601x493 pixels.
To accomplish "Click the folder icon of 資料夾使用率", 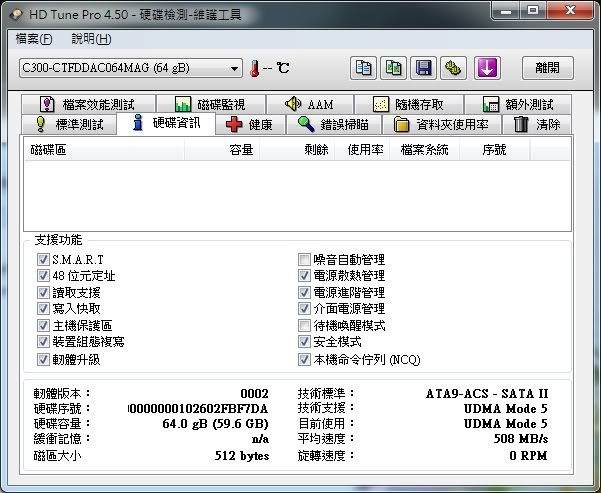I will tap(401, 124).
